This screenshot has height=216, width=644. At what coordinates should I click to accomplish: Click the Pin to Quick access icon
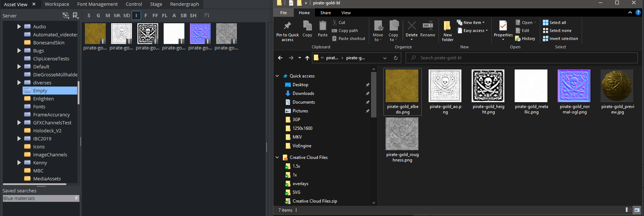click(287, 26)
